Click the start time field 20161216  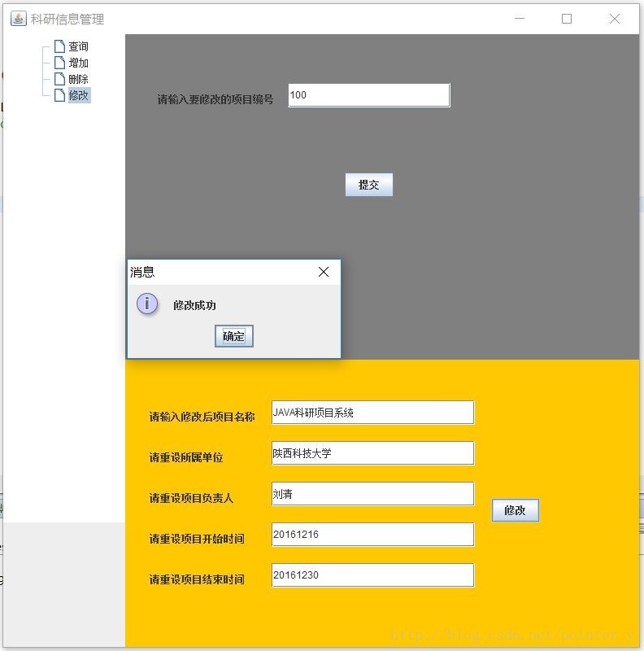coord(372,535)
